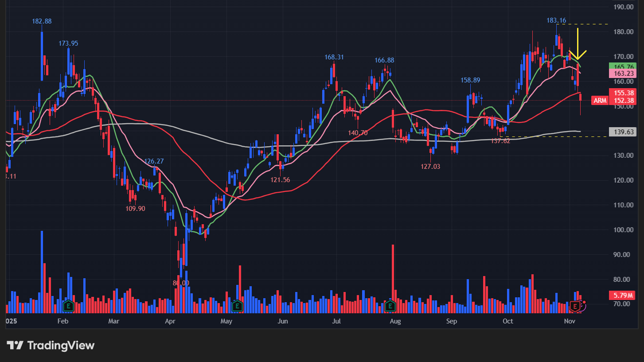Open the February earnings E marker
Screen dimensions: 644x362
pos(68,305)
